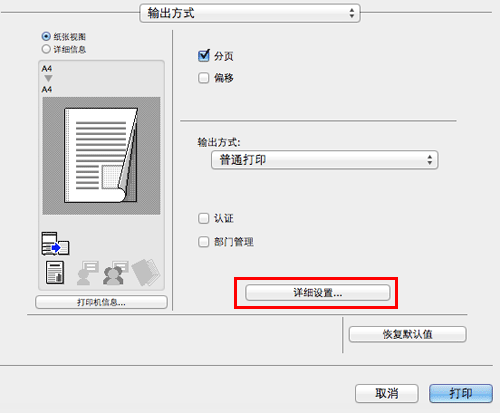Screen dimensions: 500x413
Task: Select the 详细信息 radio button
Action: (46, 49)
